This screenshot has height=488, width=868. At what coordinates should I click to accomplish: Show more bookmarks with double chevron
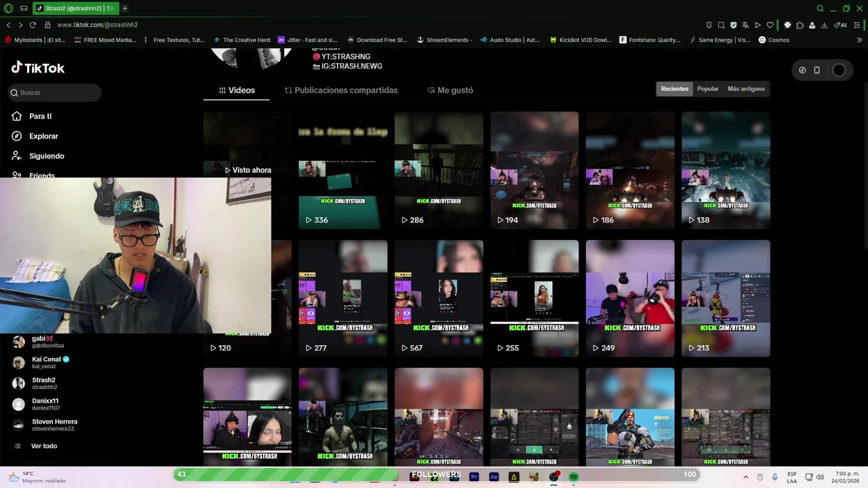coord(859,40)
